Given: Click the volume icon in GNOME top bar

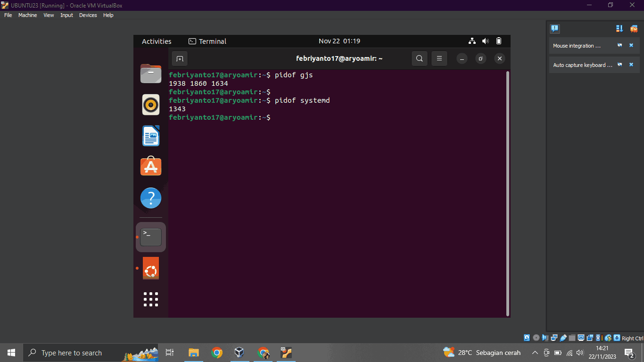Looking at the screenshot, I should click(486, 41).
